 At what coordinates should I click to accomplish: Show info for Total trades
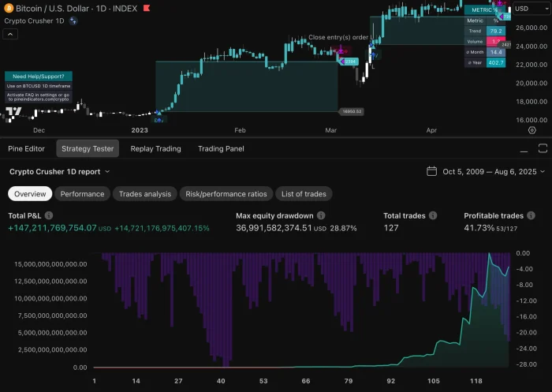click(x=431, y=215)
